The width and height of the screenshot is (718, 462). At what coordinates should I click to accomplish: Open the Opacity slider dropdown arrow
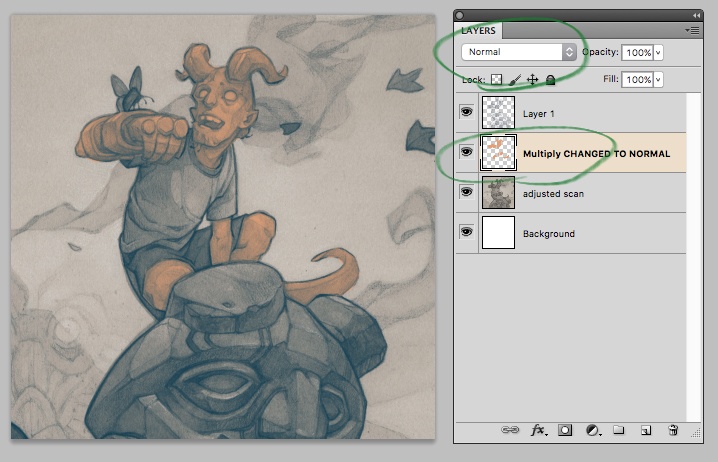tap(658, 53)
